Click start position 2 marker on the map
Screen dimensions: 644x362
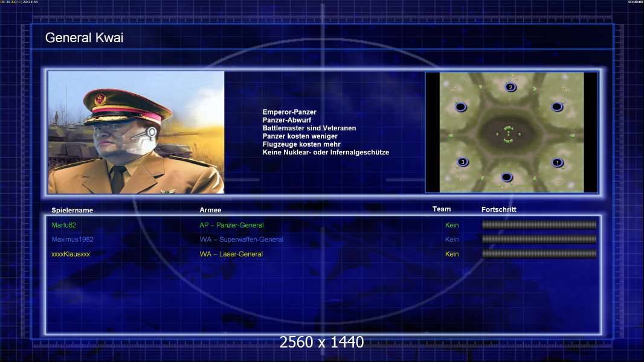[510, 87]
